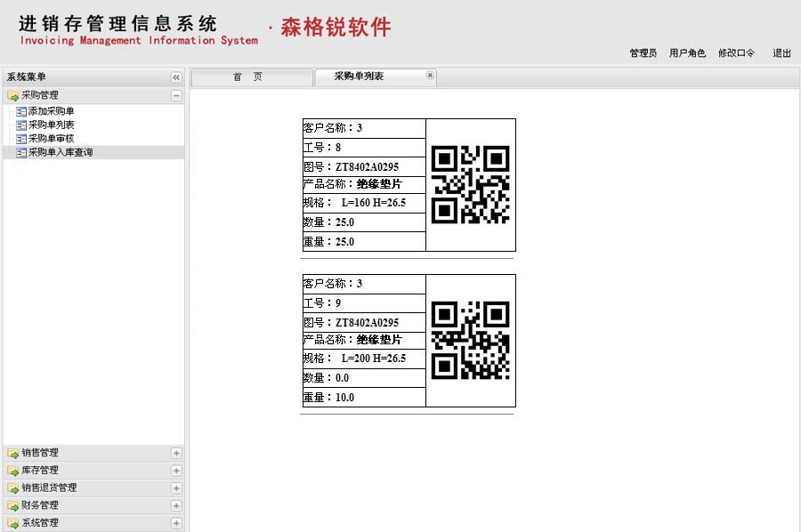Click the 销售管理 folder icon

pos(13,453)
